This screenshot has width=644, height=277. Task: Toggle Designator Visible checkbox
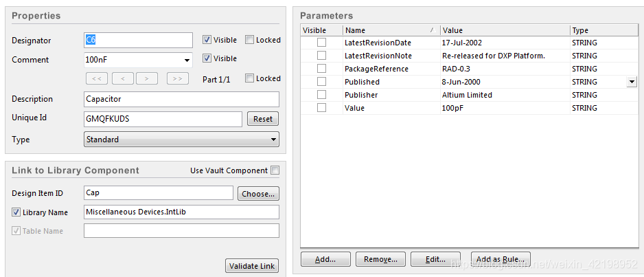click(x=207, y=40)
